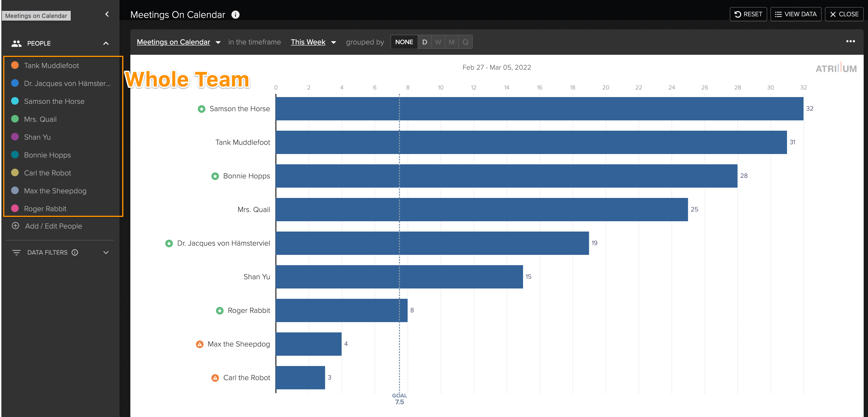Click the Data Filters info icon
This screenshot has height=417, width=868.
click(x=75, y=252)
